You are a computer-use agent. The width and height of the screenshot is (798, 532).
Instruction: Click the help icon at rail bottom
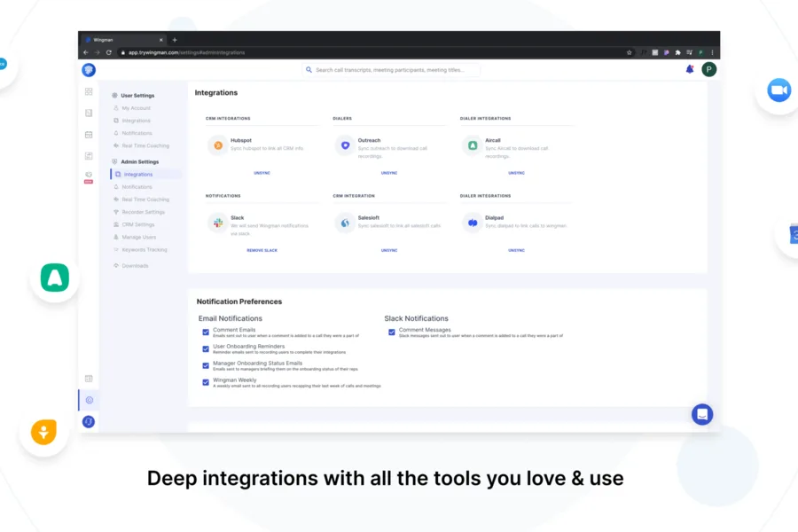(89, 421)
